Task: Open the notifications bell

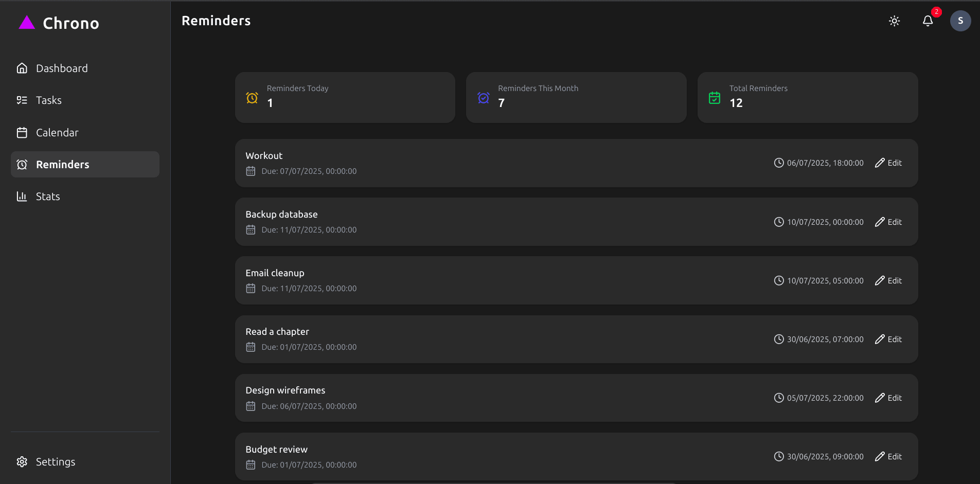Action: [928, 21]
